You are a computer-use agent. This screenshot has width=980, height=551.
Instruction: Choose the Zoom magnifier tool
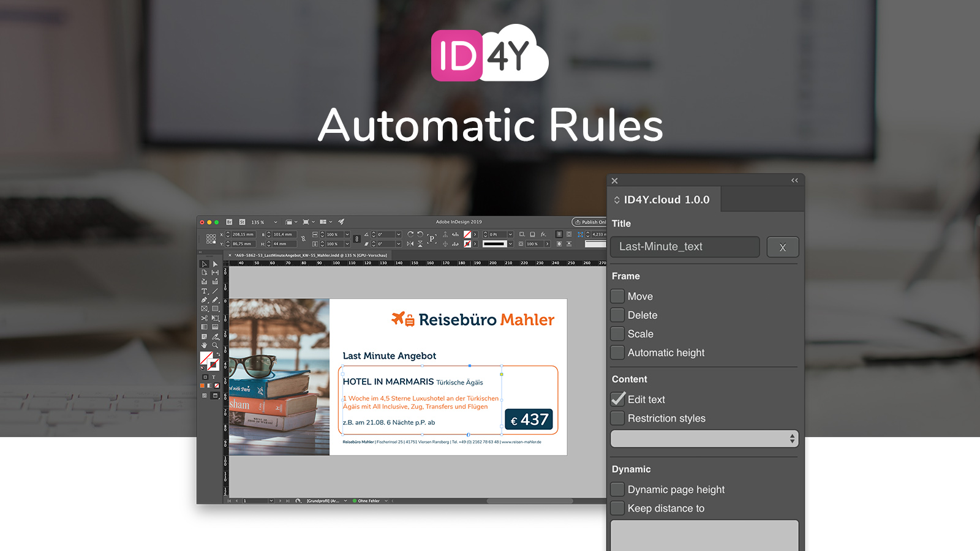coord(215,345)
